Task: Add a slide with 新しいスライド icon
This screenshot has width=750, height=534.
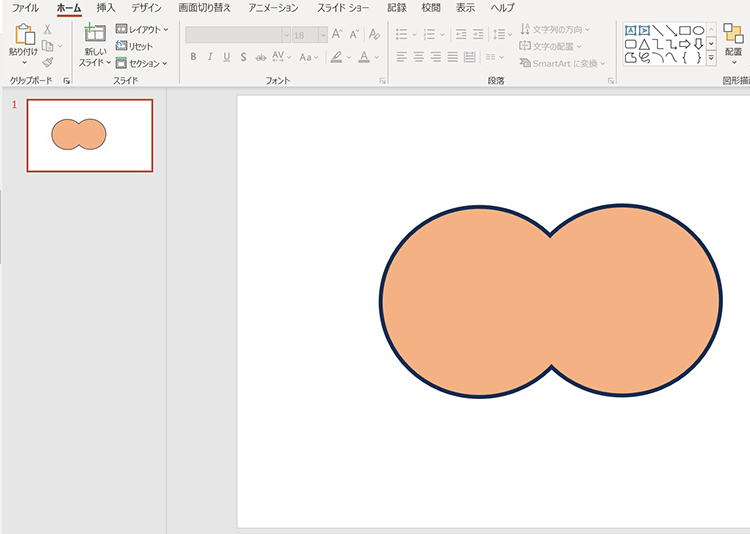Action: click(95, 34)
